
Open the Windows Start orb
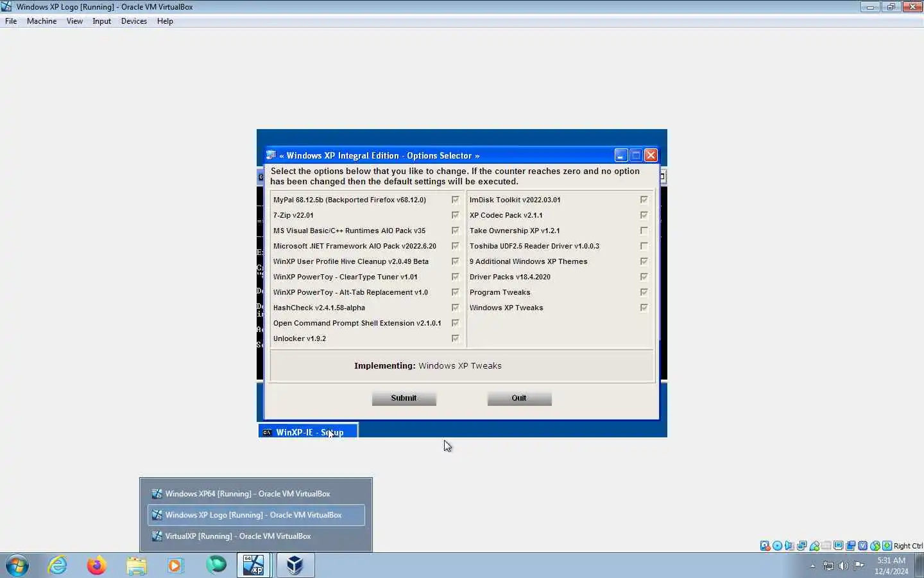click(x=17, y=565)
